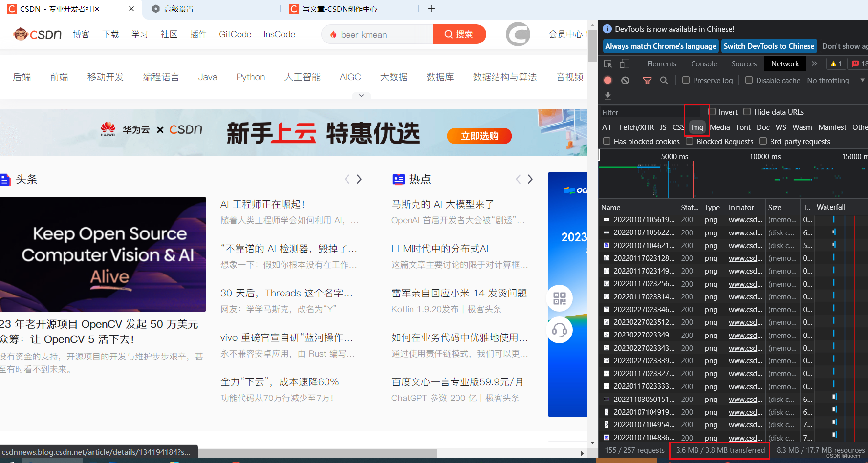
Task: Click the QR code floating icon
Action: click(559, 298)
